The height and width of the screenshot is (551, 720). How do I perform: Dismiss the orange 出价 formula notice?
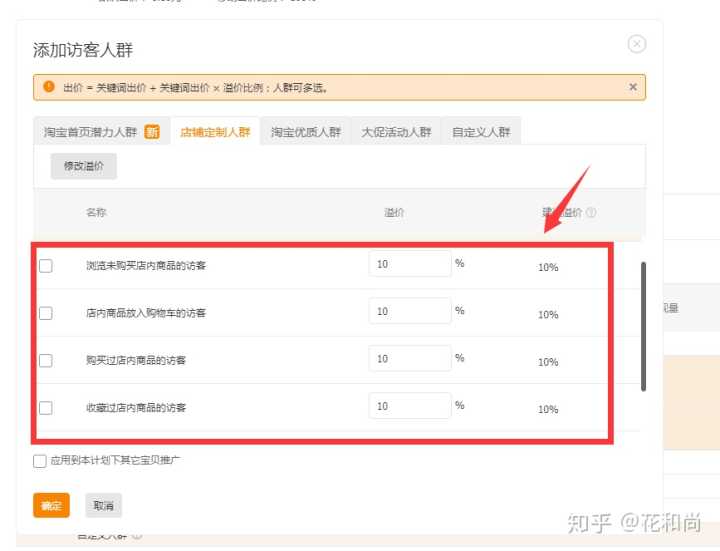point(633,87)
